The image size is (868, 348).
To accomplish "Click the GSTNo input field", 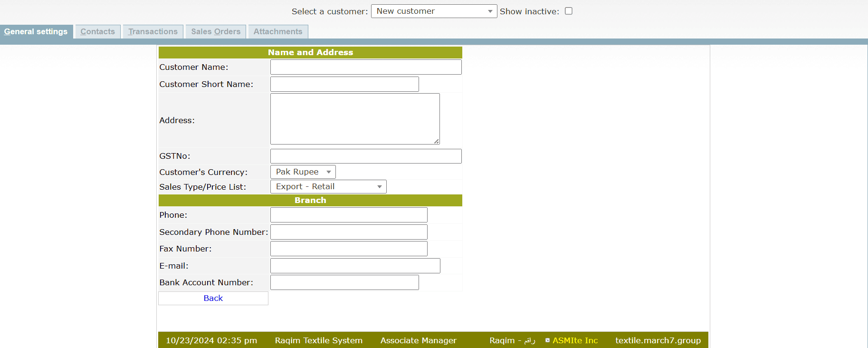I will coord(365,156).
